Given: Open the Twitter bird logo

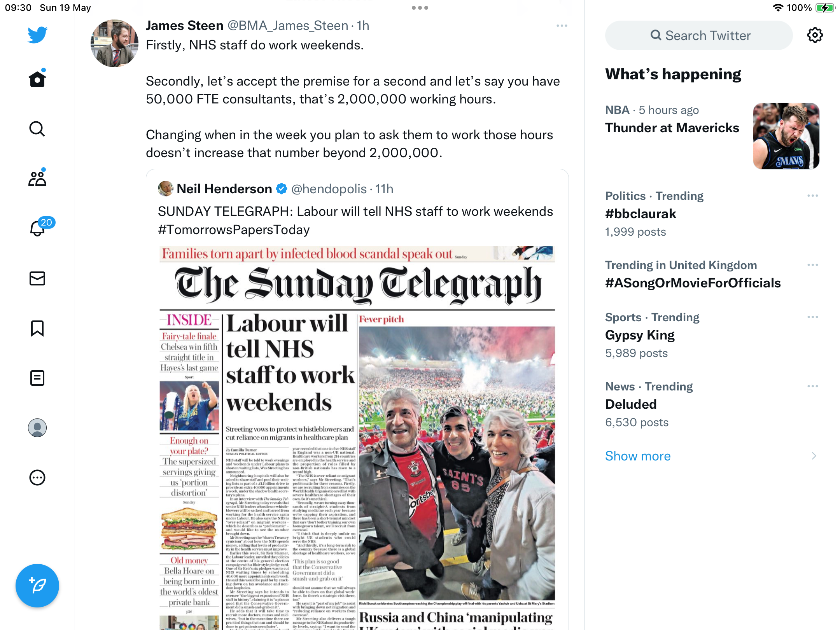Looking at the screenshot, I should 37,35.
